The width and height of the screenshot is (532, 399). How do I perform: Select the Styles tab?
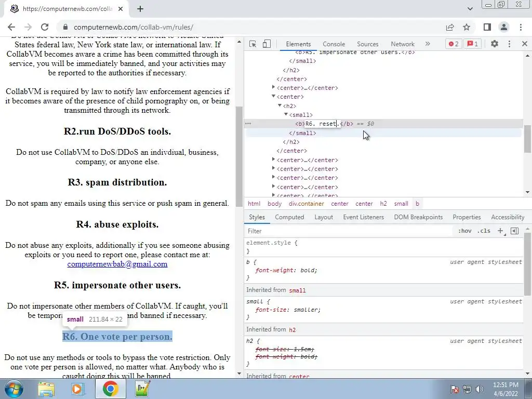[257, 217]
